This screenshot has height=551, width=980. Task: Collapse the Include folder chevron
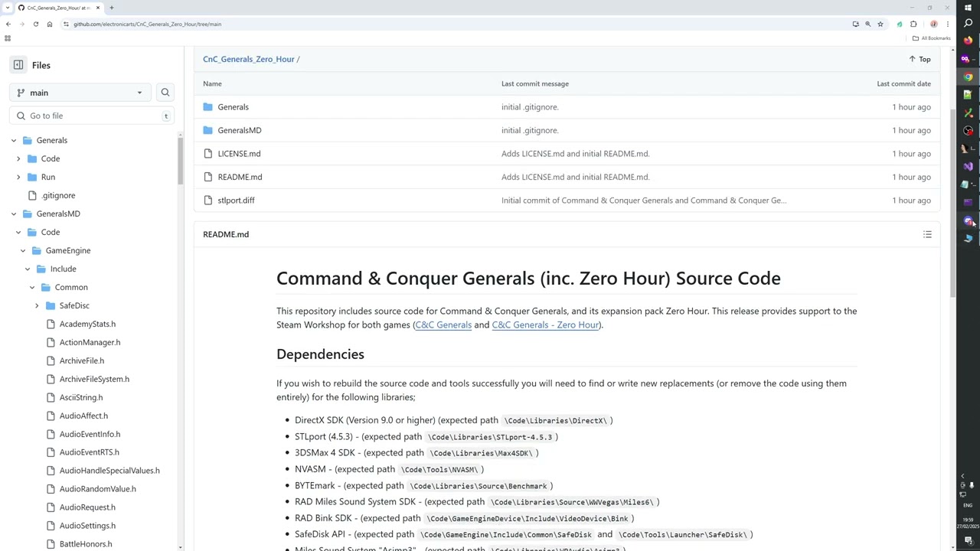[x=28, y=269]
